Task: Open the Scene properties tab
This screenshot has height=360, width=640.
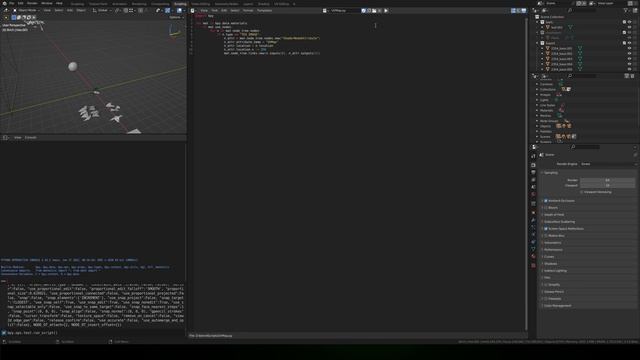Action: point(533,187)
